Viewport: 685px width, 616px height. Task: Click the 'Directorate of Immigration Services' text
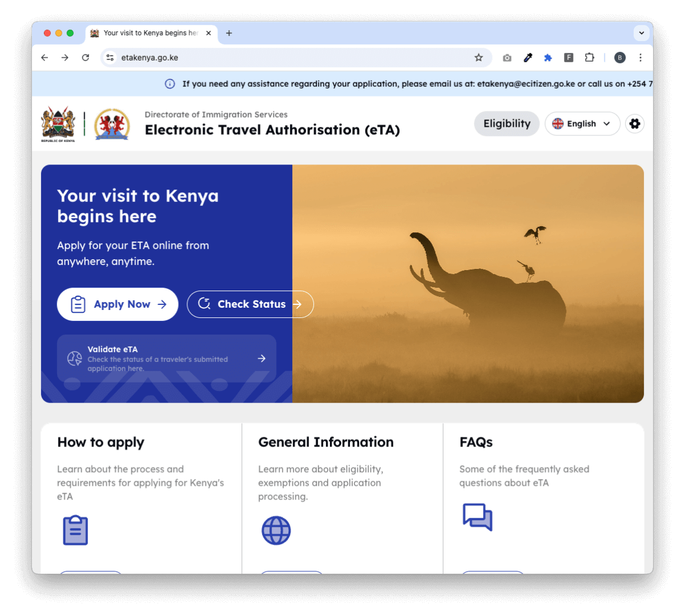216,115
